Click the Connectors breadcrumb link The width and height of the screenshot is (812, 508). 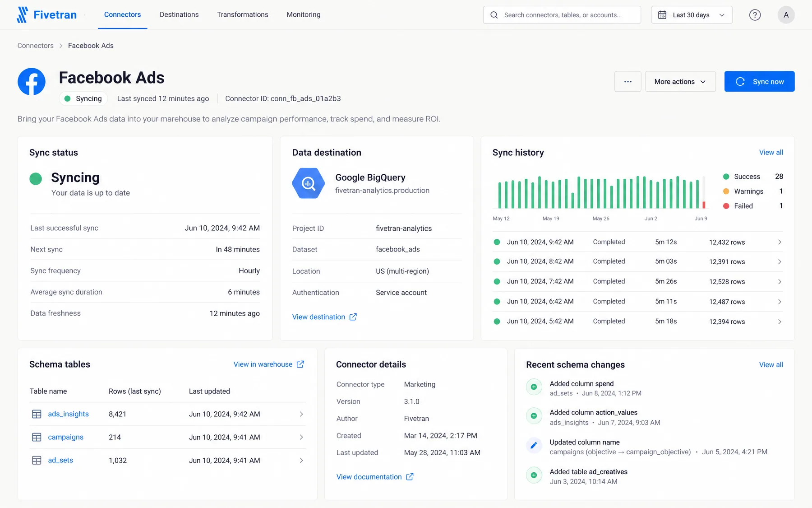click(36, 46)
